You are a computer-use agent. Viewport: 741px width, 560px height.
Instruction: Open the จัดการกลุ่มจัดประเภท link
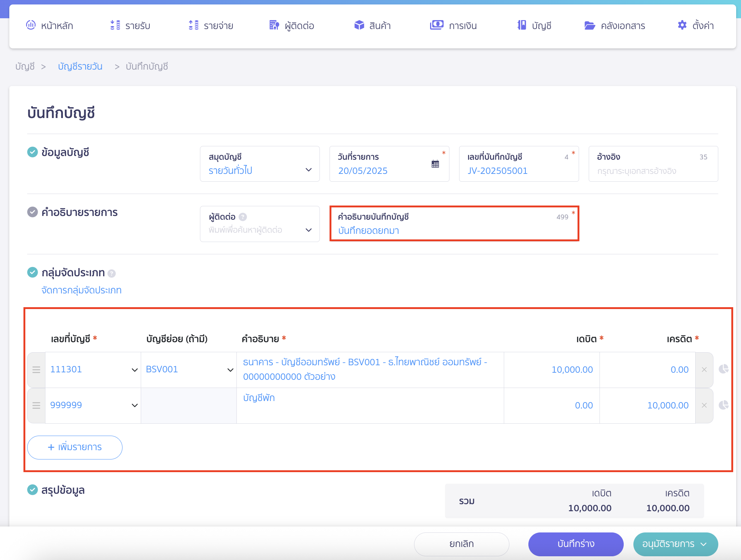click(82, 290)
